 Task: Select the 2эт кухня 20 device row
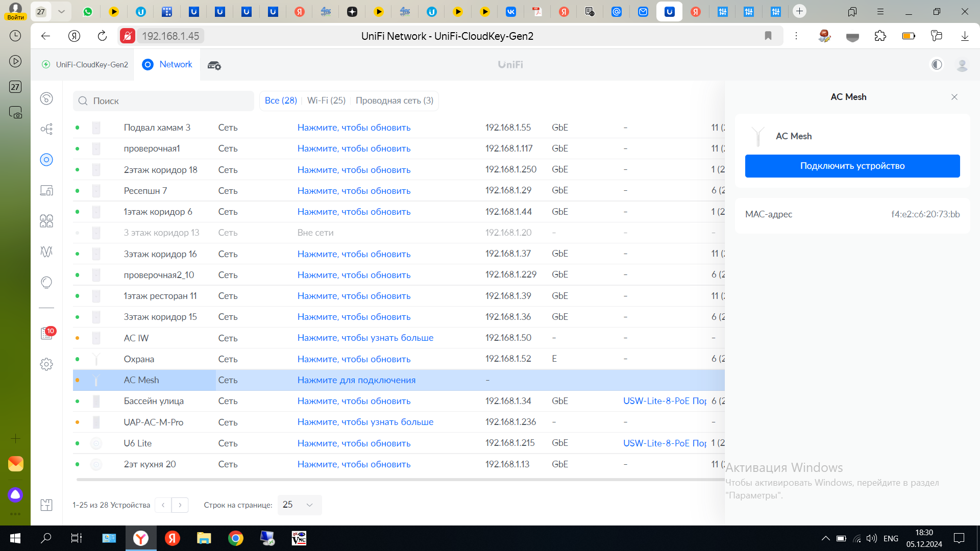tap(399, 464)
